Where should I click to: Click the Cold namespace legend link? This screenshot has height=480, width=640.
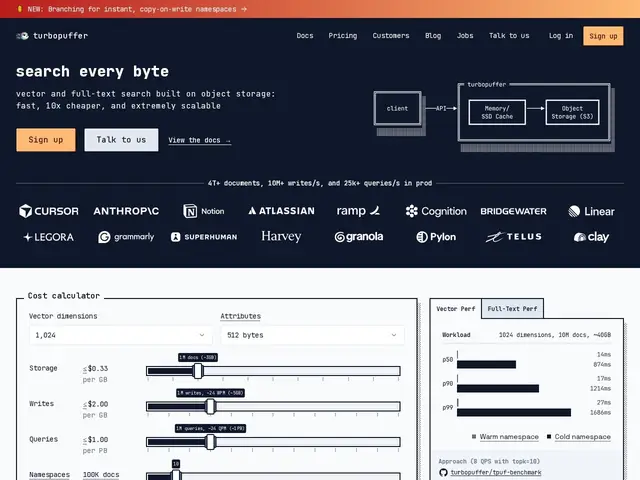click(x=582, y=437)
